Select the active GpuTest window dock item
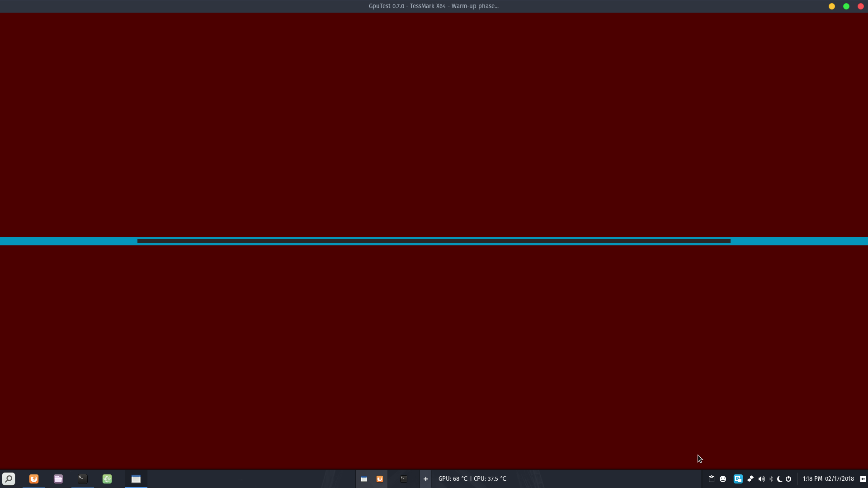 tap(136, 479)
